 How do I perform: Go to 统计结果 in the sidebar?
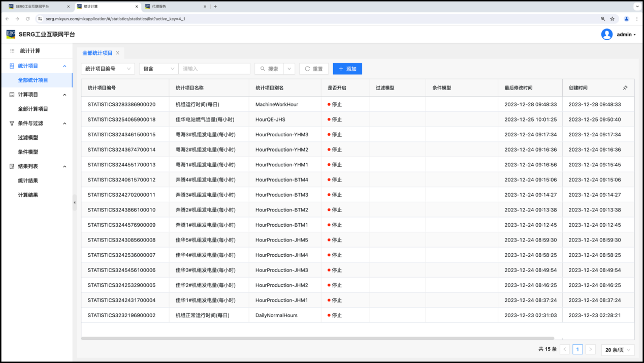28,180
